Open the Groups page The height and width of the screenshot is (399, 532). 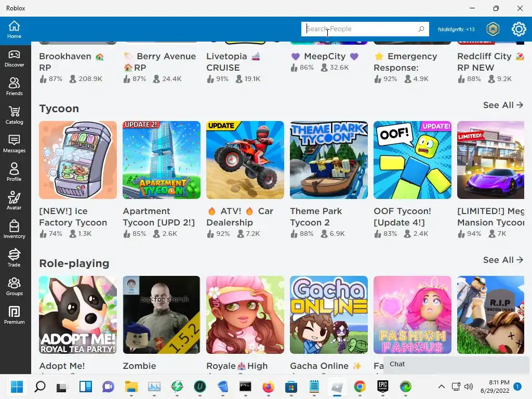tap(14, 287)
